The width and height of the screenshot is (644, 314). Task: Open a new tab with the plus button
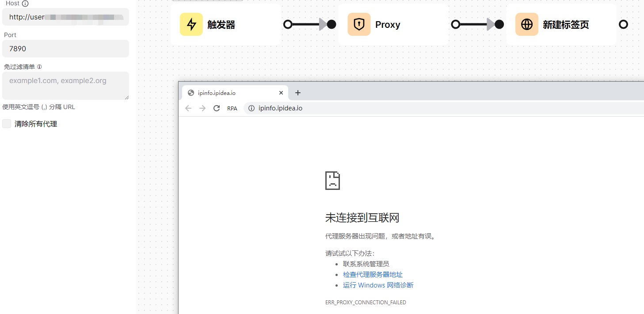tap(297, 93)
